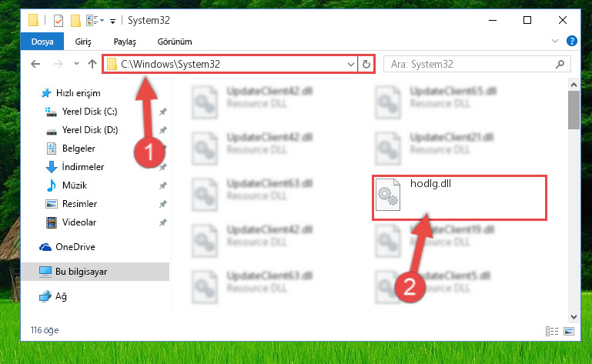The height and width of the screenshot is (364, 592).
Task: Open the address bar history dropdown
Action: point(351,64)
